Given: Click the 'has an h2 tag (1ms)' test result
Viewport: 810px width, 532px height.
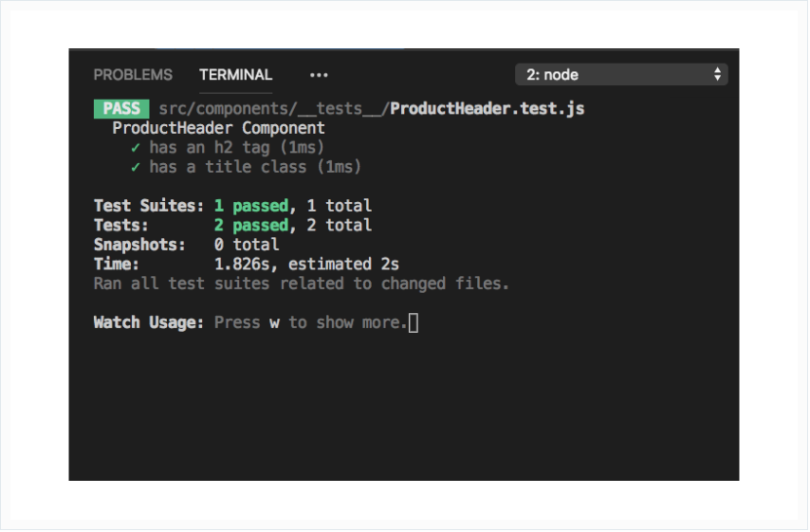Looking at the screenshot, I should [236, 147].
